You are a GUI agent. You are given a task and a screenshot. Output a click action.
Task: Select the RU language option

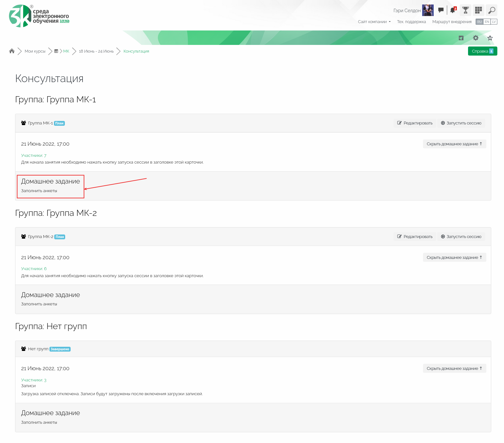click(x=480, y=22)
